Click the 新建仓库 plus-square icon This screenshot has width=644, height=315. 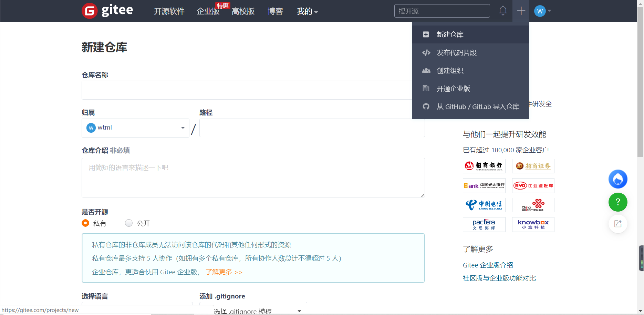point(426,34)
